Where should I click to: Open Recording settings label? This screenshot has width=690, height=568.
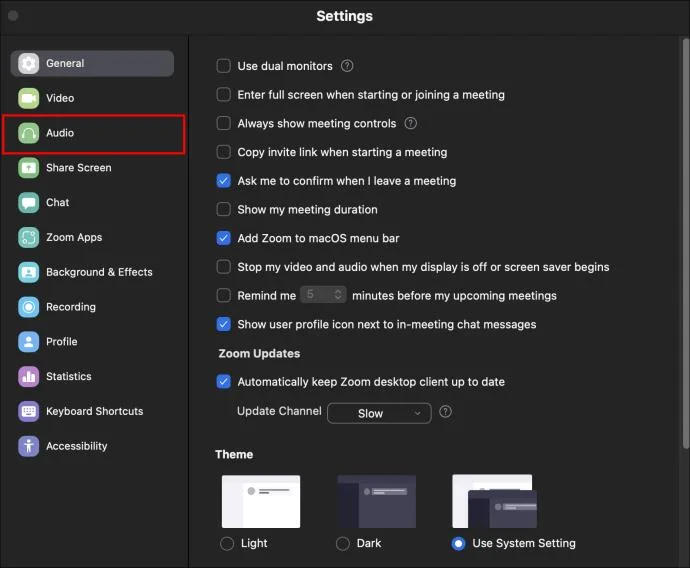(71, 307)
